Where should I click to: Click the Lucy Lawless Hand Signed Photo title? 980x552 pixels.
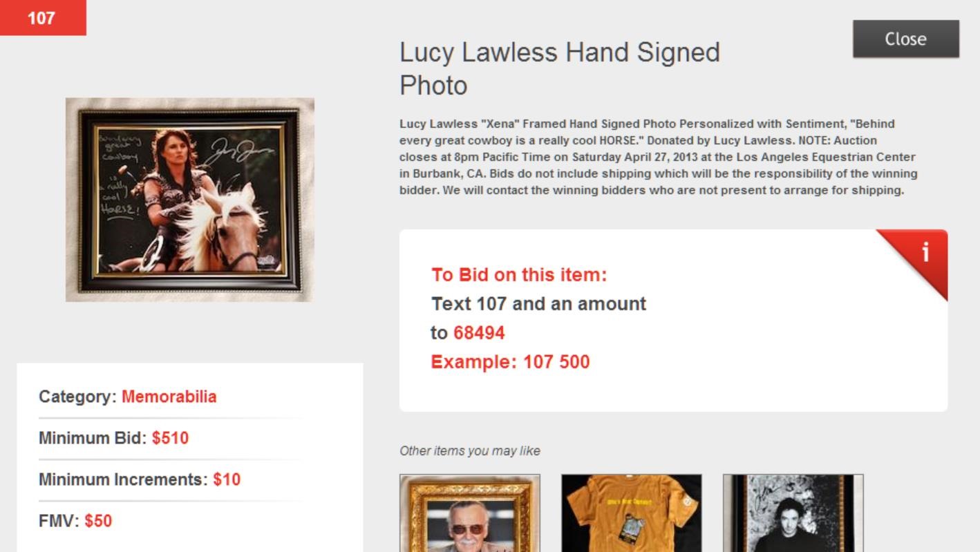coord(560,68)
